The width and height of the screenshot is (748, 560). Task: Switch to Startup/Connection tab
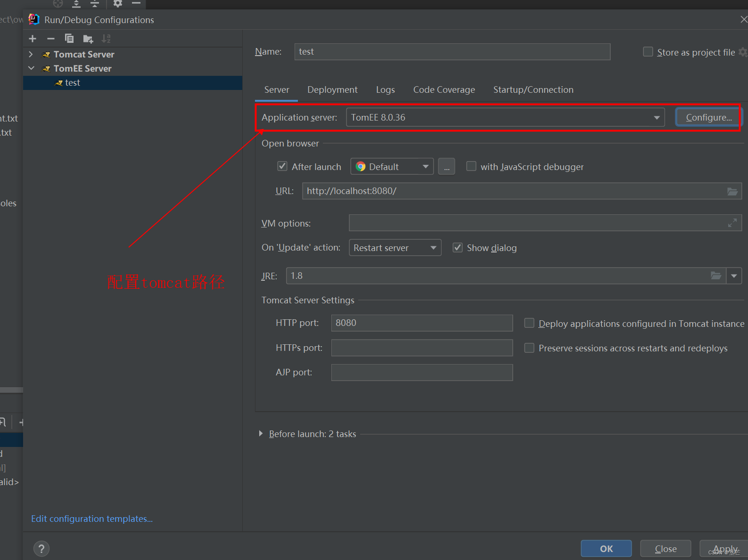coord(534,89)
